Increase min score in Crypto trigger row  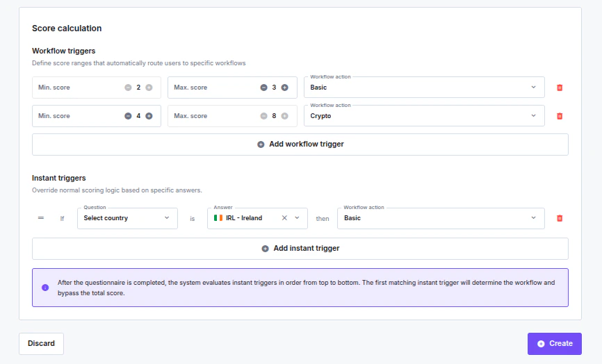149,116
